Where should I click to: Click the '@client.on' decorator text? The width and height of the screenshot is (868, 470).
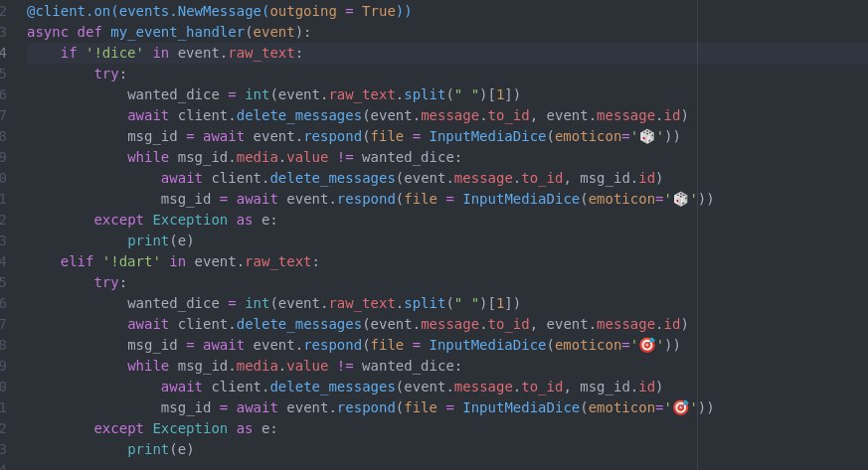[x=69, y=11]
